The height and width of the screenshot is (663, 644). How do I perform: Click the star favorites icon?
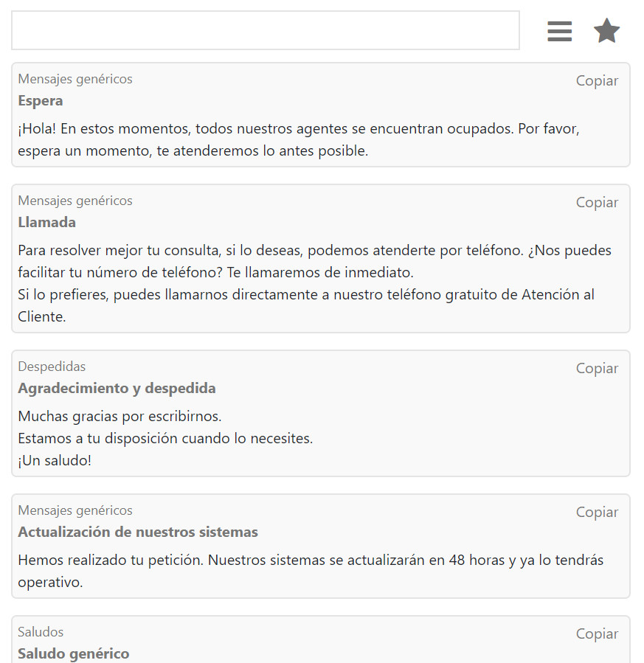click(x=606, y=31)
